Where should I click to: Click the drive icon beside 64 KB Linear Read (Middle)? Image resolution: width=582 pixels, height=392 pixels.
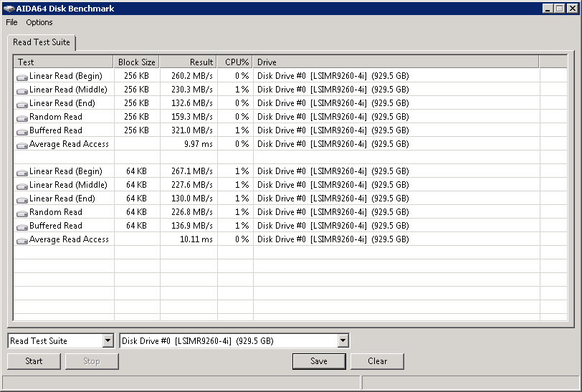tap(22, 186)
